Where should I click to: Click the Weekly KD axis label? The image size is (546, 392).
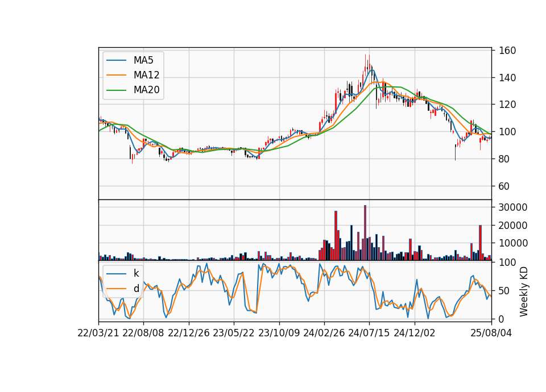point(524,291)
